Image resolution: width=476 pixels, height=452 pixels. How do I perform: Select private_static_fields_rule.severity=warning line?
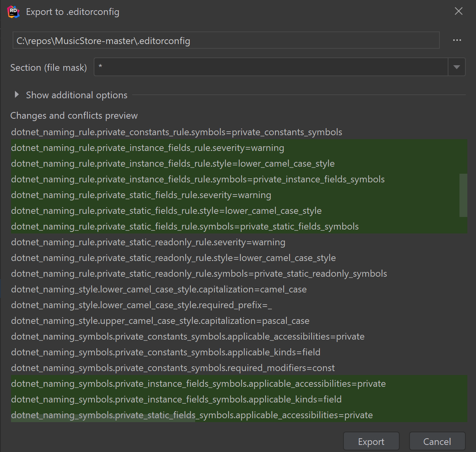141,195
